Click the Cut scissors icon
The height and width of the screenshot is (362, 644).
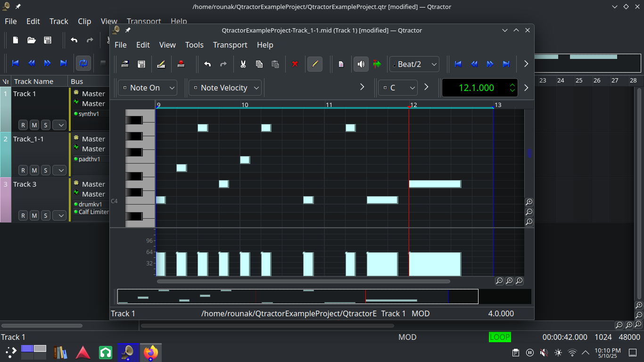[243, 64]
